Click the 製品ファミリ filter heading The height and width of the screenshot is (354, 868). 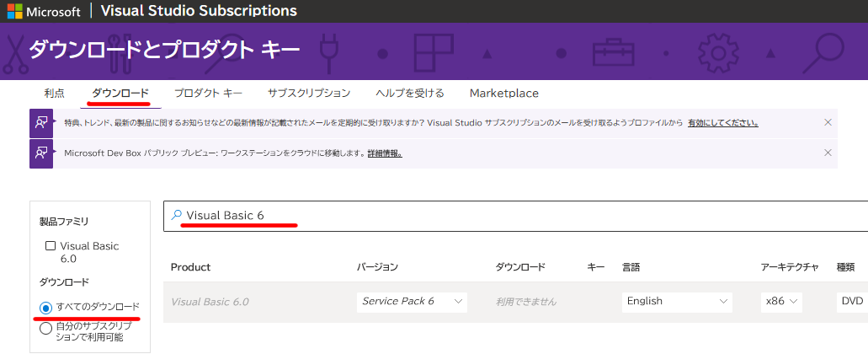click(x=64, y=222)
